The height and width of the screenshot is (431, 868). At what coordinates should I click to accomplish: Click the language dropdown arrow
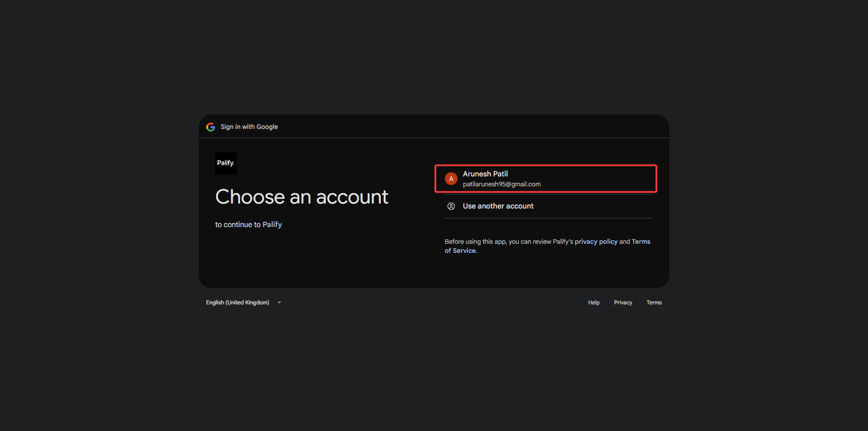click(279, 303)
